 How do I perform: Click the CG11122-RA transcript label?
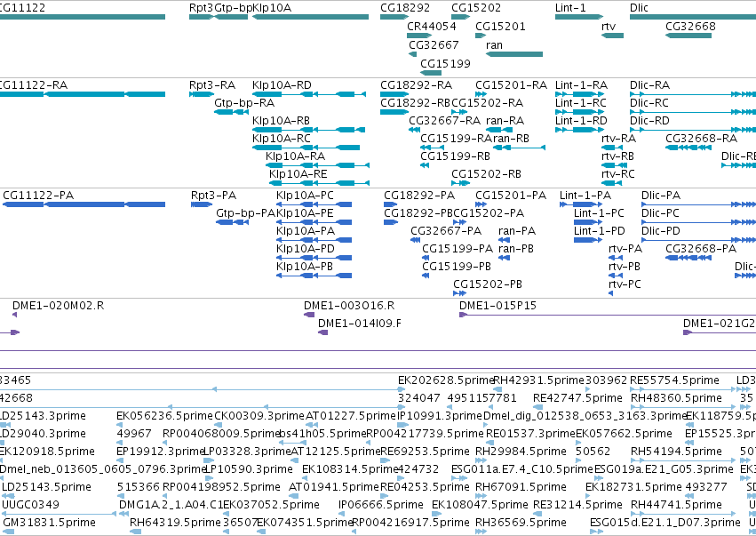[34, 85]
